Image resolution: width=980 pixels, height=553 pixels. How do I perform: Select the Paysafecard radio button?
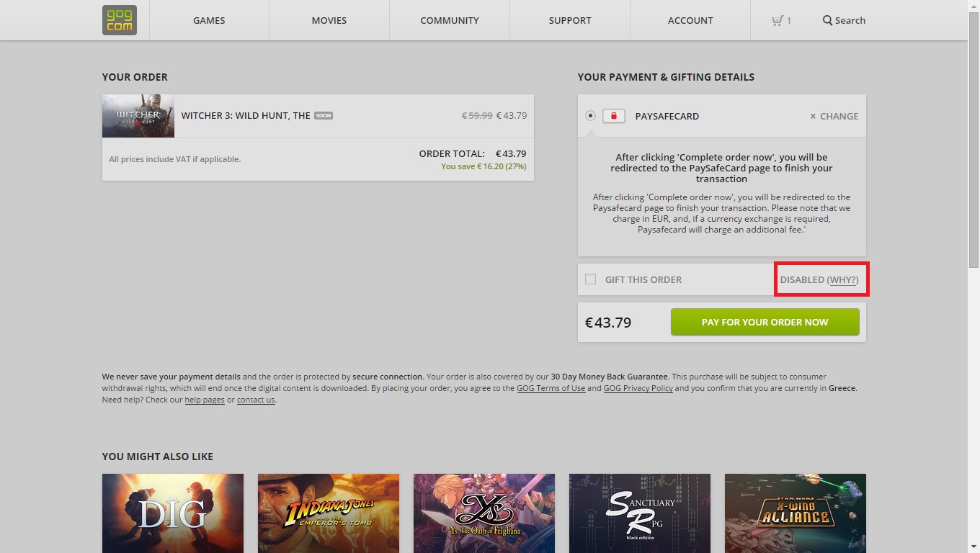pos(591,115)
